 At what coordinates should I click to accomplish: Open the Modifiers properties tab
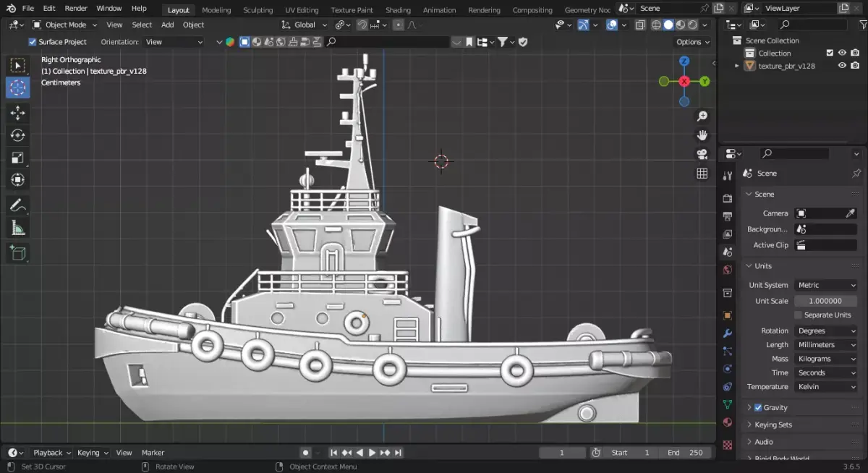tap(728, 333)
